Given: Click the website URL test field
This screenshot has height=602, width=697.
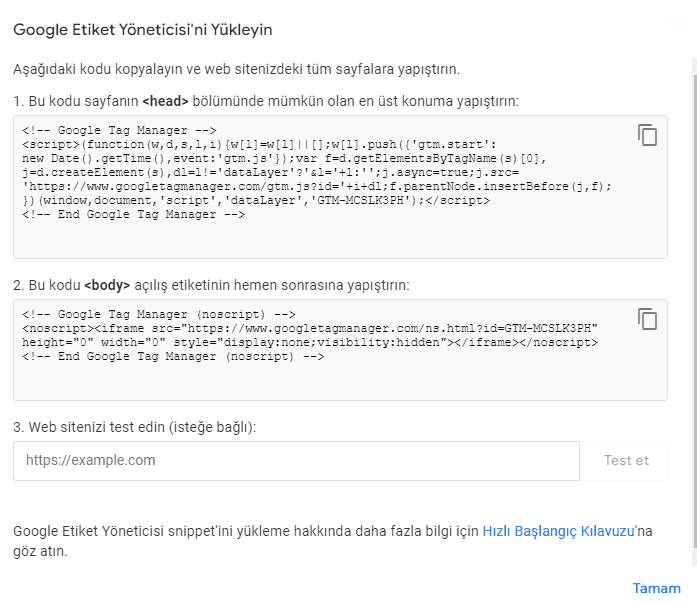Looking at the screenshot, I should [296, 461].
